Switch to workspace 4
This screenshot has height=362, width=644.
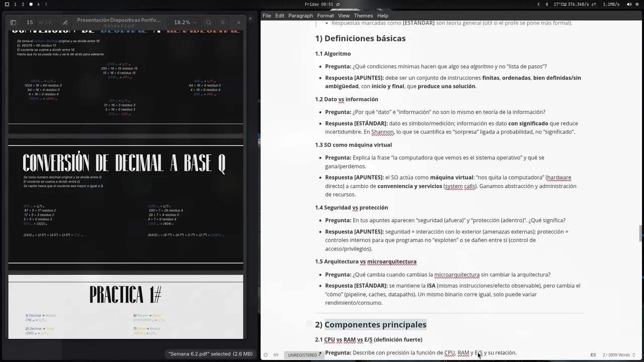pos(38,4)
